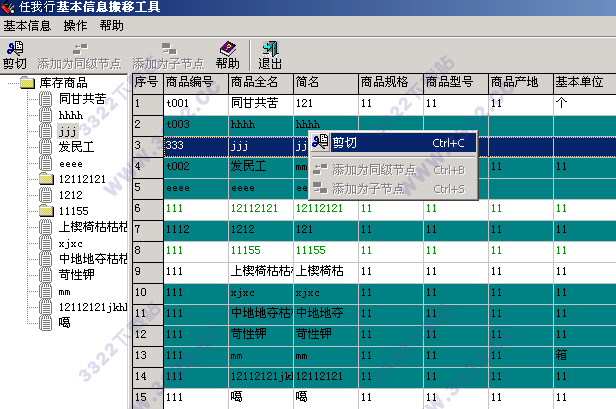Open the 基本信息 menu

pyautogui.click(x=28, y=25)
